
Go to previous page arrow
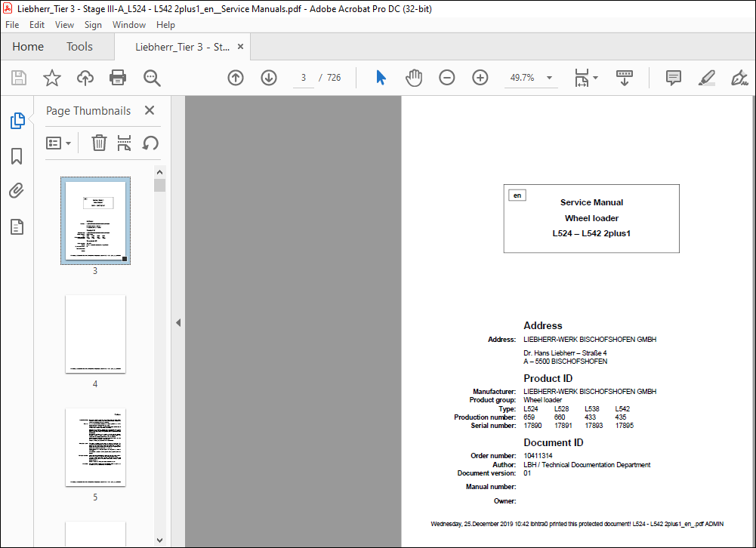(236, 78)
